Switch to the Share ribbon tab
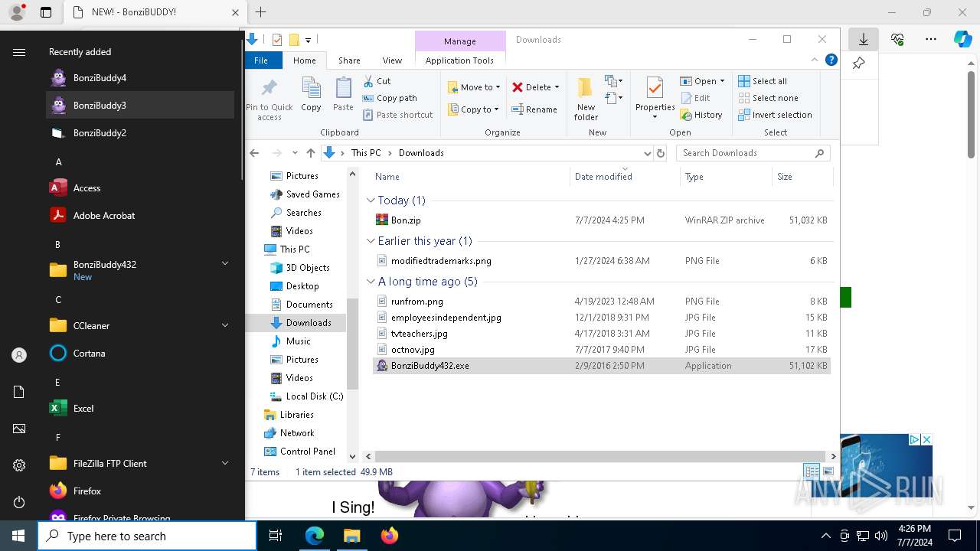Image resolution: width=980 pixels, height=551 pixels. pos(349,60)
